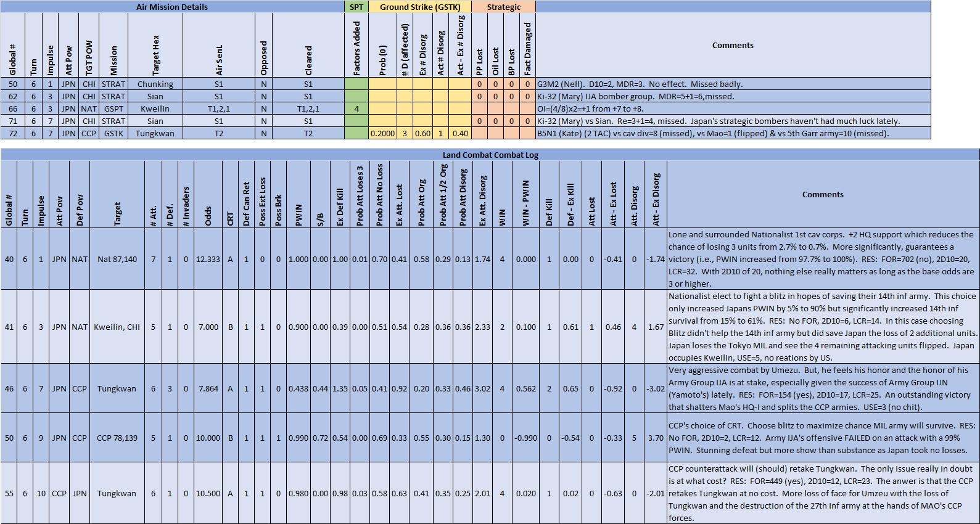Image resolution: width=980 pixels, height=524 pixels.
Task: Click the Nat 87,140 target cell
Action: coord(117,259)
